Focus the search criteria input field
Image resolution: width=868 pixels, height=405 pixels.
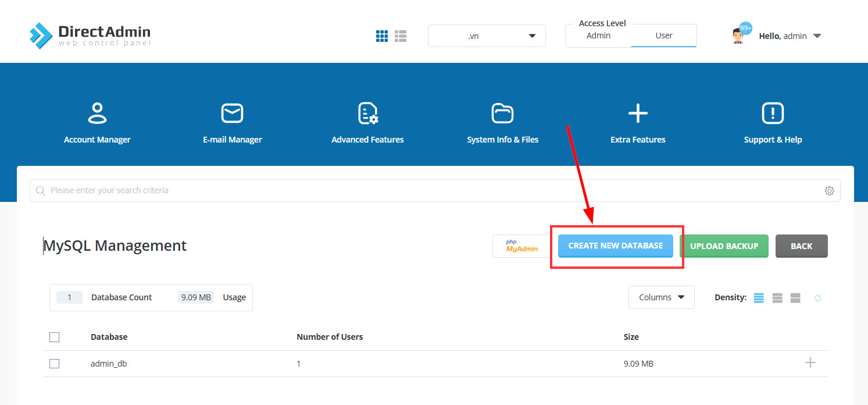435,190
